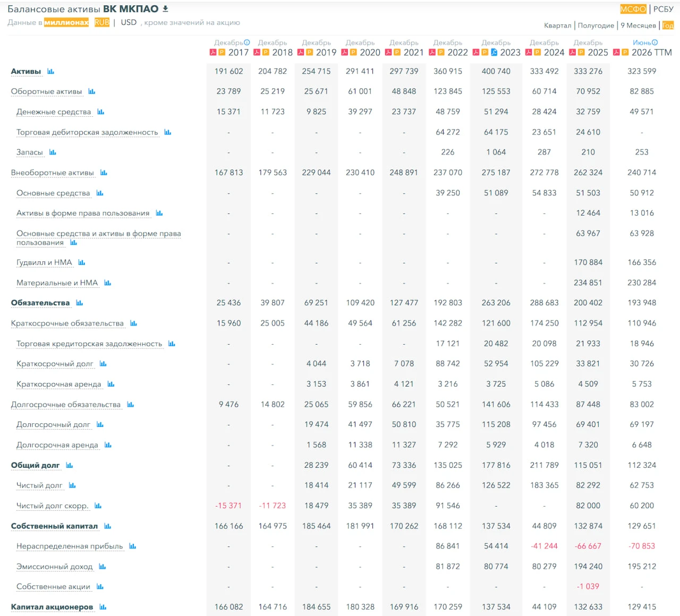
Task: Open chart icon next to Оборотные активы
Action: (x=92, y=91)
